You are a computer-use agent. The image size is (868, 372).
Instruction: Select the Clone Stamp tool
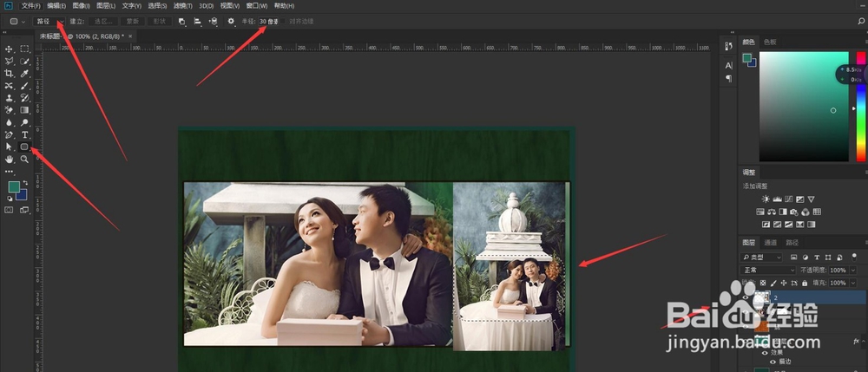9,98
